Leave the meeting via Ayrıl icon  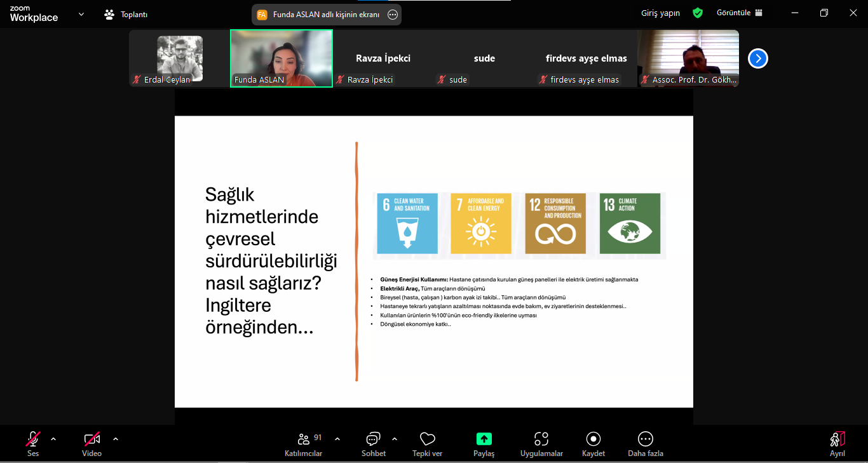click(837, 439)
